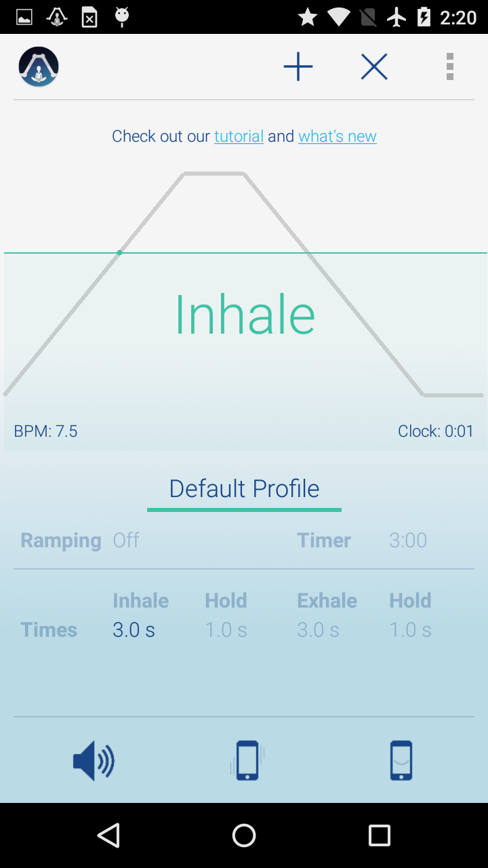
Task: Edit the Hold time after Inhale
Action: pyautogui.click(x=226, y=630)
